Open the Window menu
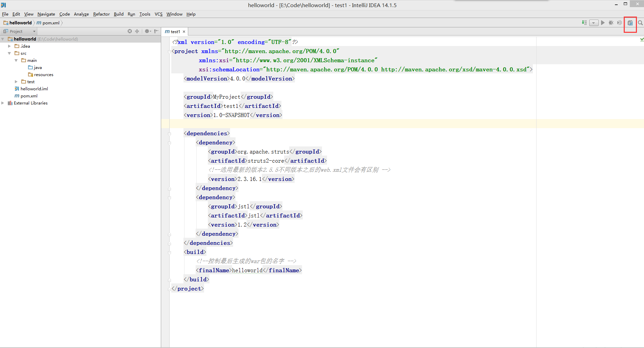 click(x=174, y=14)
